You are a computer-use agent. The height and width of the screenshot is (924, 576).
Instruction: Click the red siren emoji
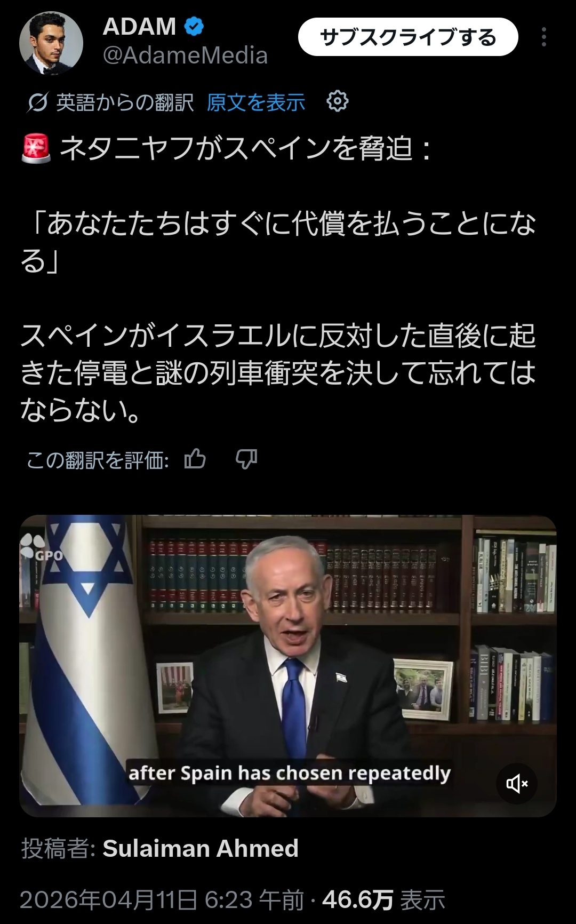point(36,148)
